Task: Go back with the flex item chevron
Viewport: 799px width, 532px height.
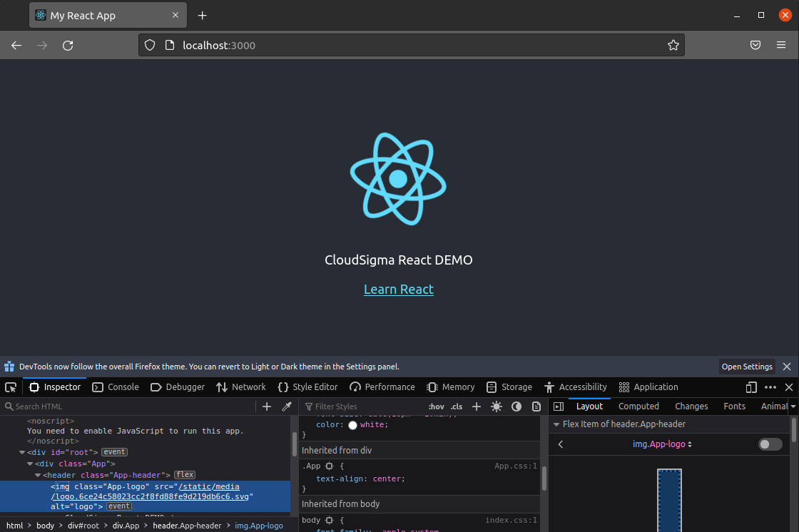Action: point(561,444)
